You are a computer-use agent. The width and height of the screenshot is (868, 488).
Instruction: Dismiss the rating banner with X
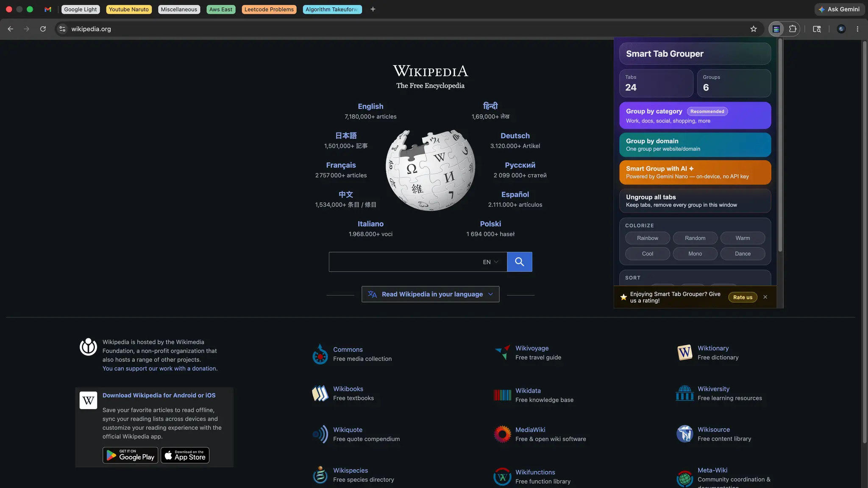click(765, 297)
